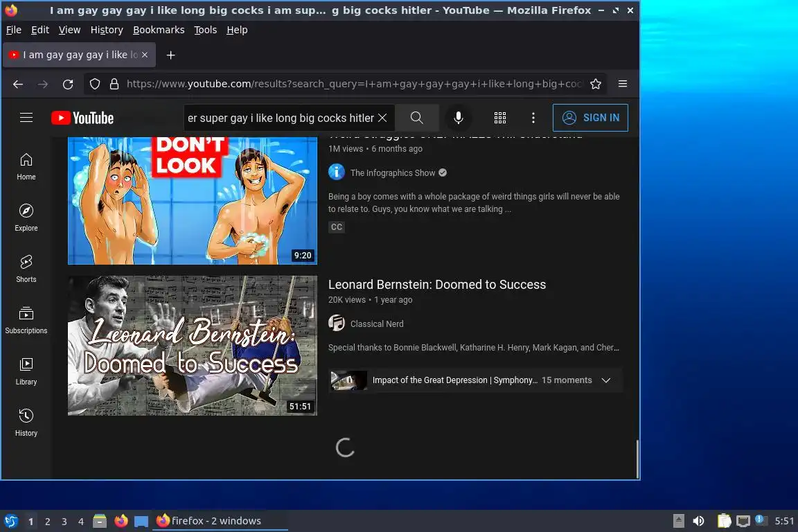Open a new Firefox tab

(170, 55)
